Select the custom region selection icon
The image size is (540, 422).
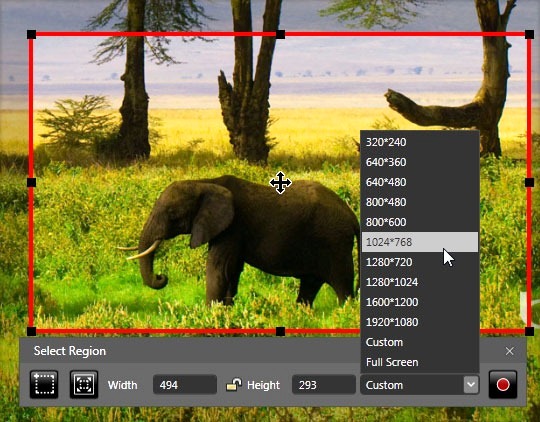click(44, 384)
